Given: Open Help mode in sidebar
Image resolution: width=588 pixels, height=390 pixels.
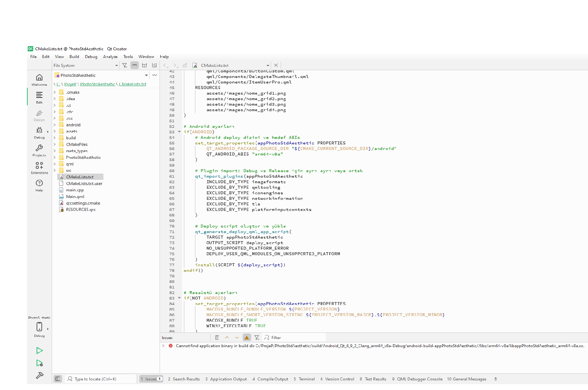Looking at the screenshot, I should [39, 185].
